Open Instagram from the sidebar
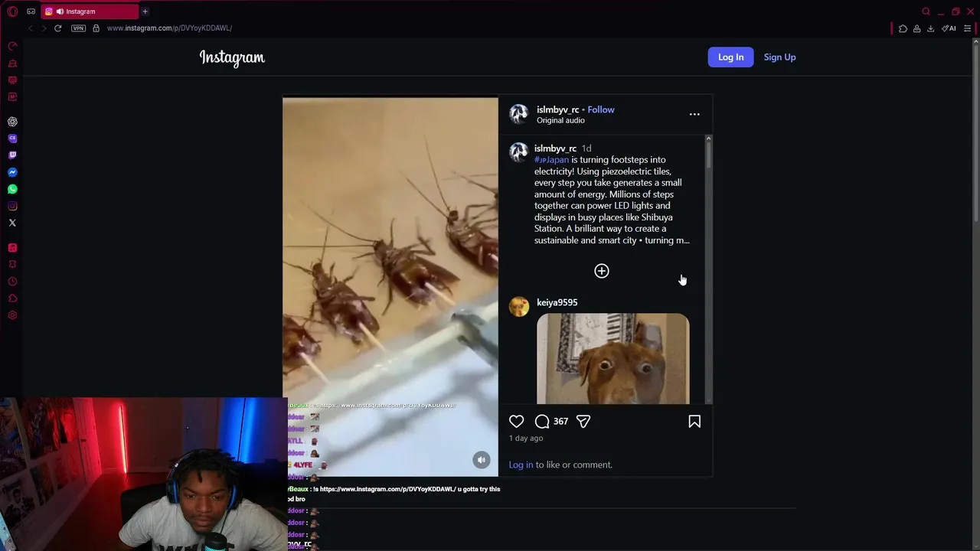980x551 pixels. [x=12, y=206]
